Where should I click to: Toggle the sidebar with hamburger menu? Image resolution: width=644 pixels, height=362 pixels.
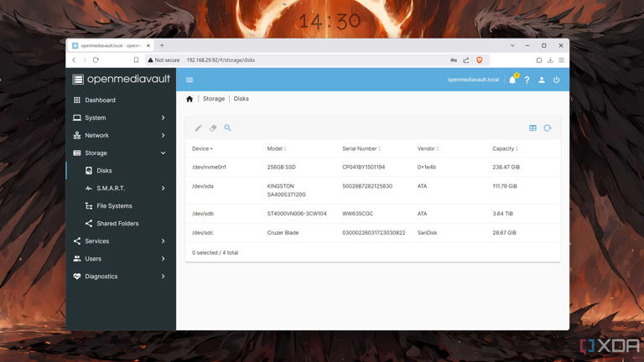point(190,80)
